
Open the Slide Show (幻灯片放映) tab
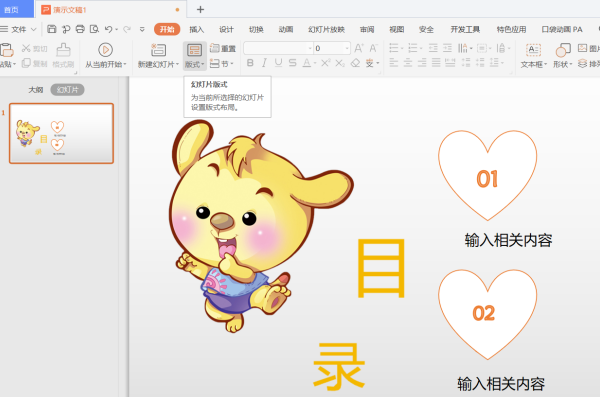point(326,29)
